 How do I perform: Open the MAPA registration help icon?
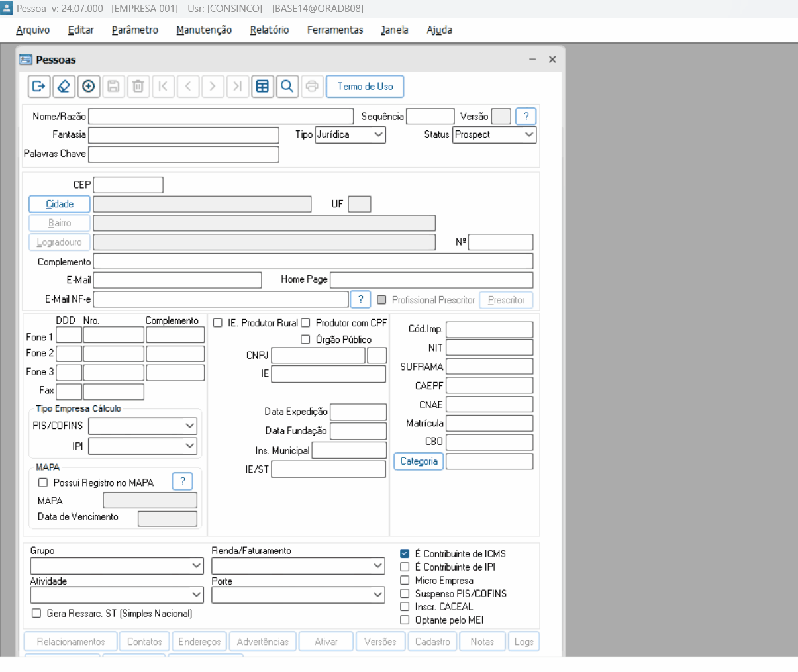pos(182,481)
